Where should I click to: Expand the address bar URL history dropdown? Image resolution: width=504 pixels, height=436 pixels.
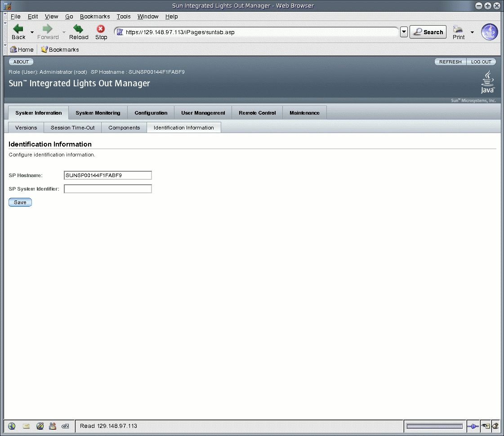[x=404, y=32]
